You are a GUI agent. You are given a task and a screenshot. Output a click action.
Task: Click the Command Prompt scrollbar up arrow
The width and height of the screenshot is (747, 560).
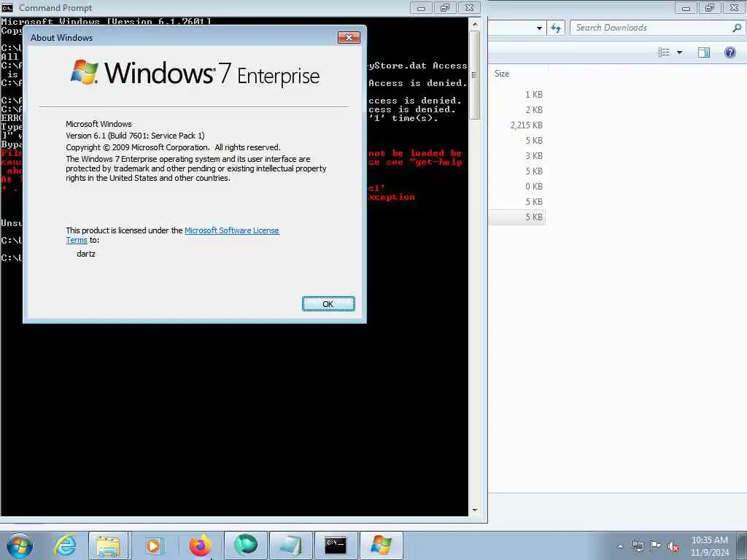coord(474,23)
